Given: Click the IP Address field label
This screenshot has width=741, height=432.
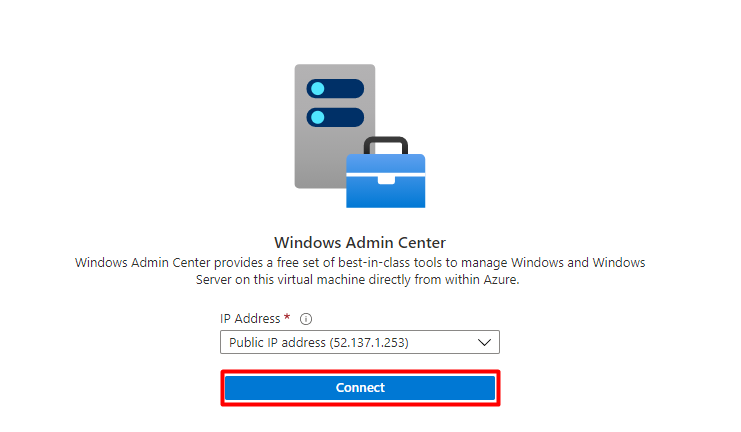Looking at the screenshot, I should (x=250, y=319).
